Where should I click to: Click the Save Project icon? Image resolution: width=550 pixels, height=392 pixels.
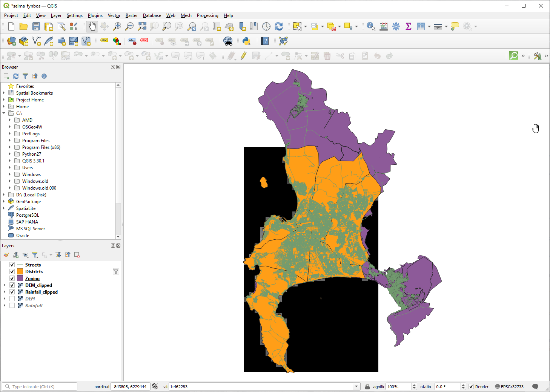[36, 26]
